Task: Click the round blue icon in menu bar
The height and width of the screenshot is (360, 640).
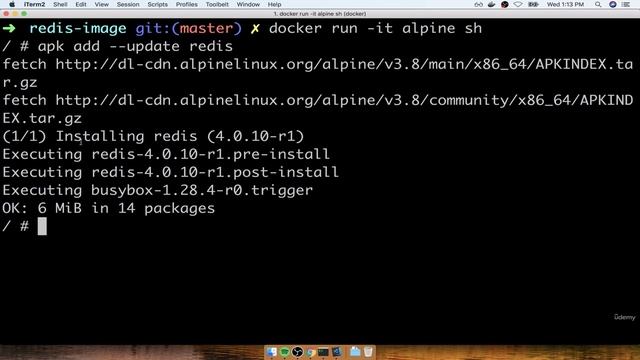Action: pyautogui.click(x=613, y=4)
